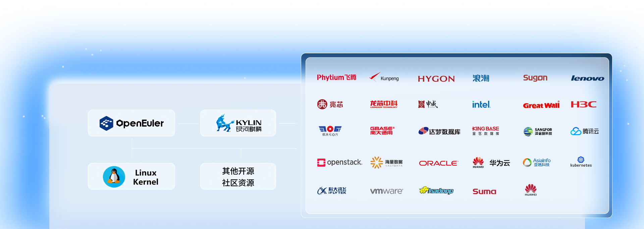Click the Sangfor 深信服科技 logo
This screenshot has height=229, width=644.
click(538, 131)
